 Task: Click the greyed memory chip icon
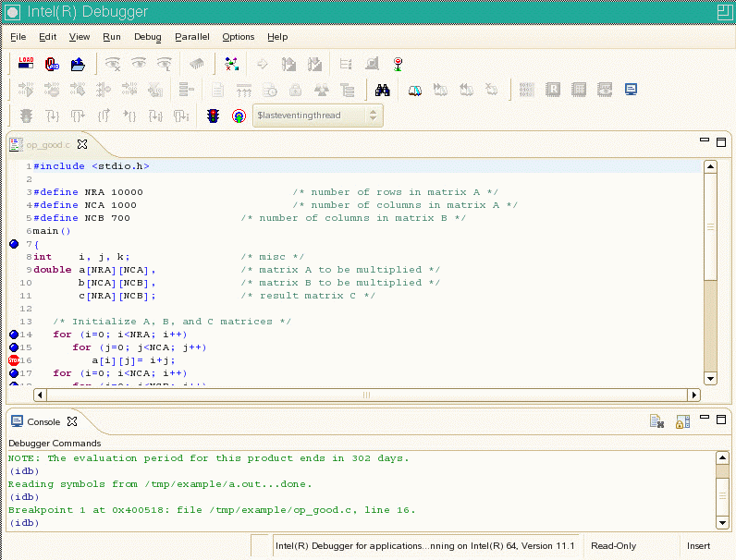click(197, 64)
